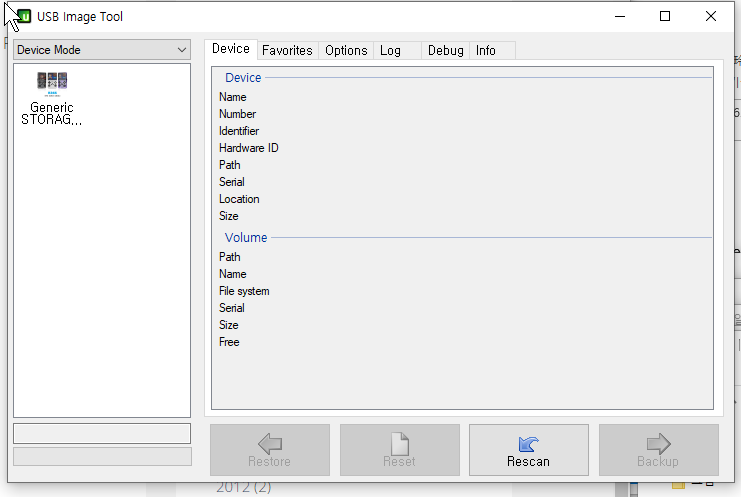Select the Generic STORAG... device icon
Screen dimensions: 741x497
(52, 98)
